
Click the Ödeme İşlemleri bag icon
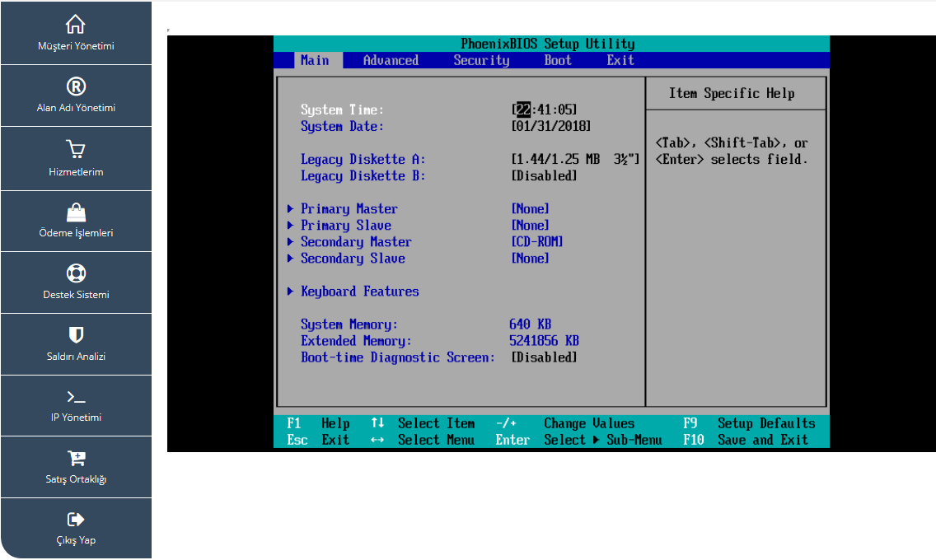76,212
